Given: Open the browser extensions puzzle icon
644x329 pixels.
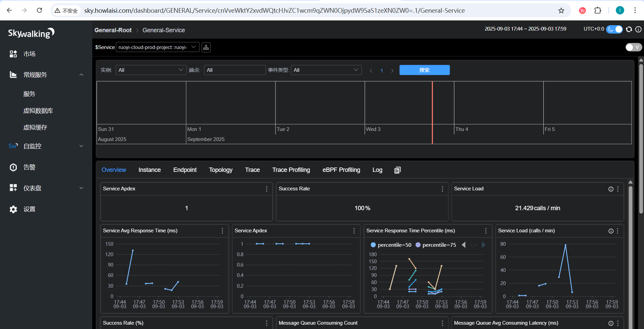Looking at the screenshot, I should point(598,10).
